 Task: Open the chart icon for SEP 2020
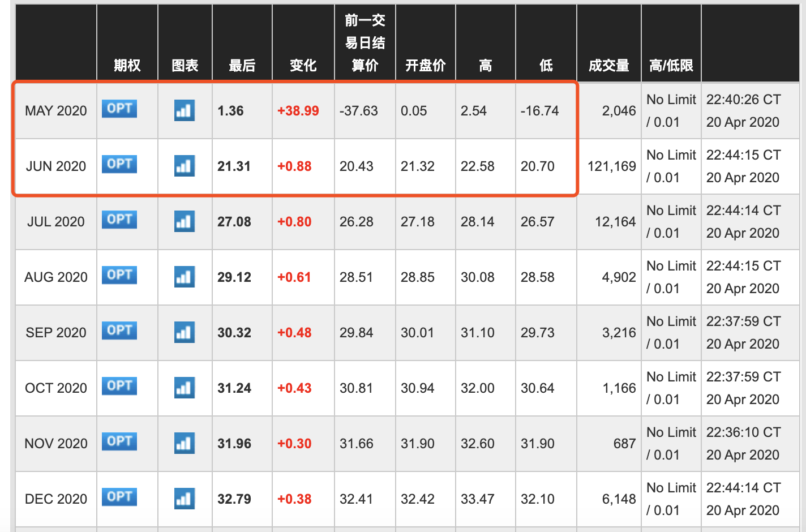click(x=185, y=332)
